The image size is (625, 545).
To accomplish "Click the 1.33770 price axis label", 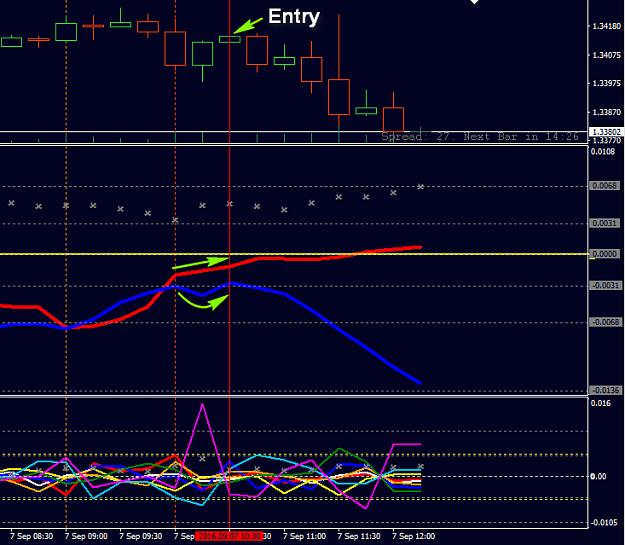I will (x=607, y=140).
